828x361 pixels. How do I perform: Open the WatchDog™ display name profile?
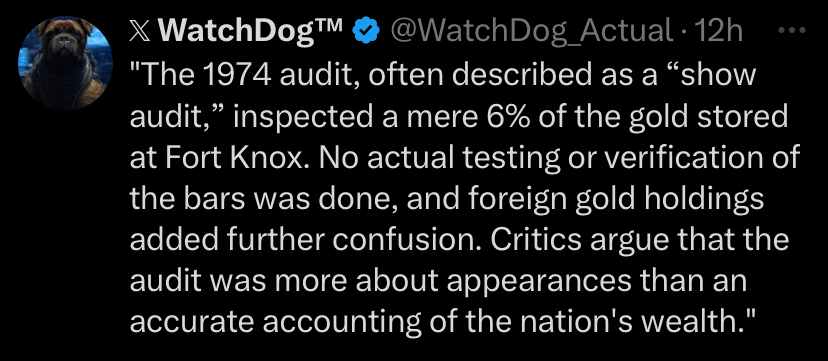pyautogui.click(x=236, y=31)
